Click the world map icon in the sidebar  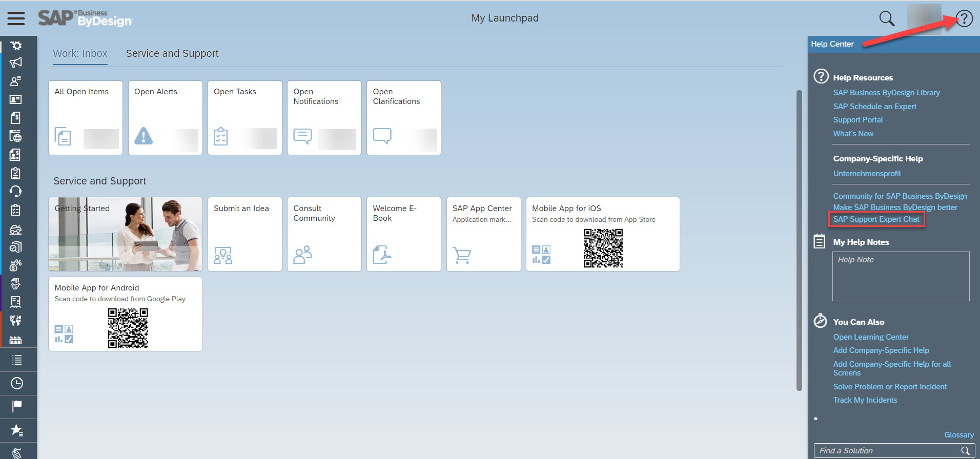(16, 321)
